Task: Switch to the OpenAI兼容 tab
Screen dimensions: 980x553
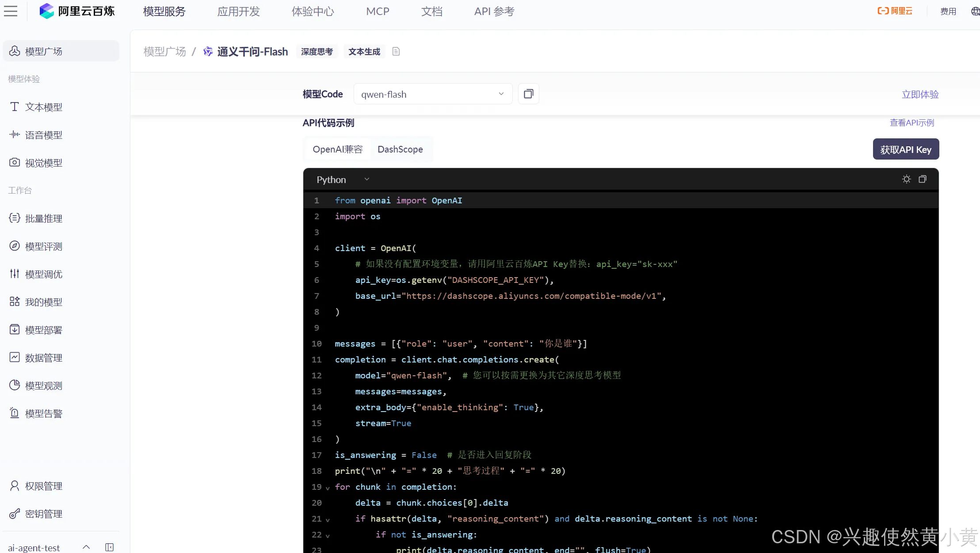Action: [338, 149]
